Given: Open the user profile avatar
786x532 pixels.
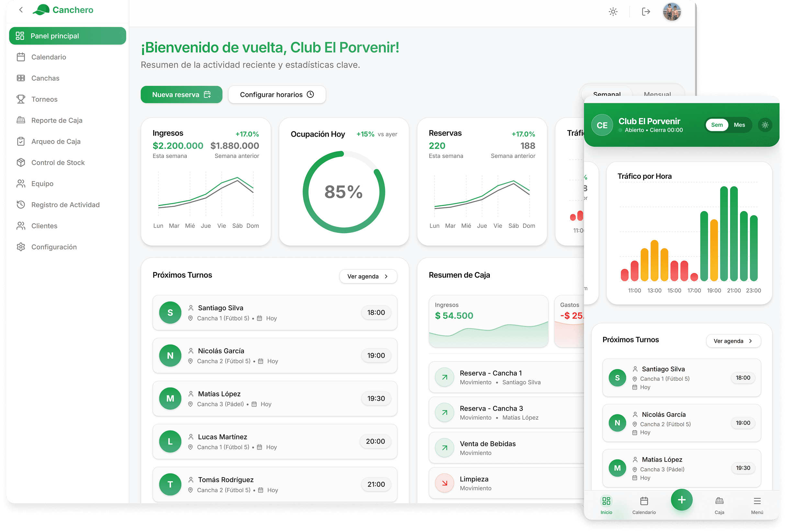Looking at the screenshot, I should (x=671, y=12).
